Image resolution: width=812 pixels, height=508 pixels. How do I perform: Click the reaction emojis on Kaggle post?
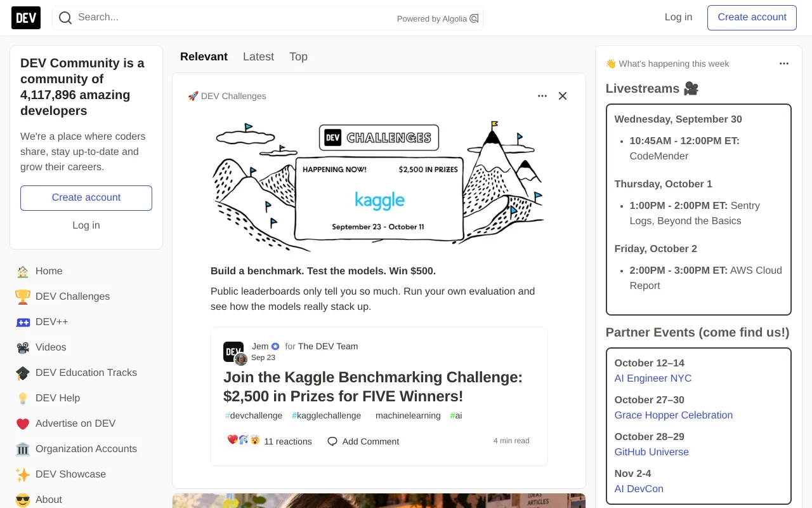pos(244,441)
